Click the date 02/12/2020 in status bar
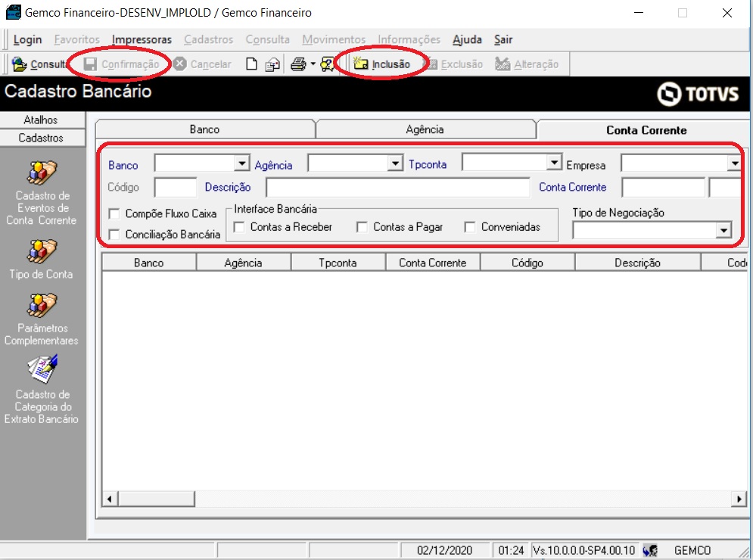Viewport: 753px width, 560px height. (x=445, y=550)
